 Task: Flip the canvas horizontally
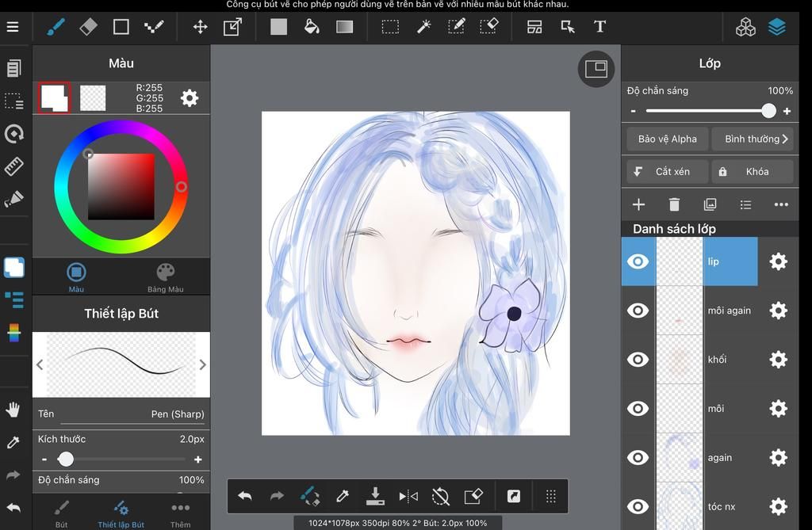tap(408, 497)
